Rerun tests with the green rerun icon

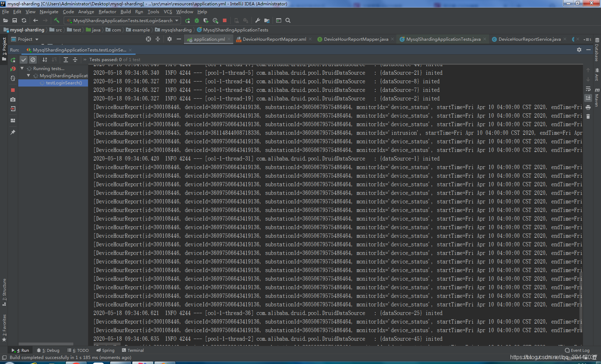tap(13, 60)
